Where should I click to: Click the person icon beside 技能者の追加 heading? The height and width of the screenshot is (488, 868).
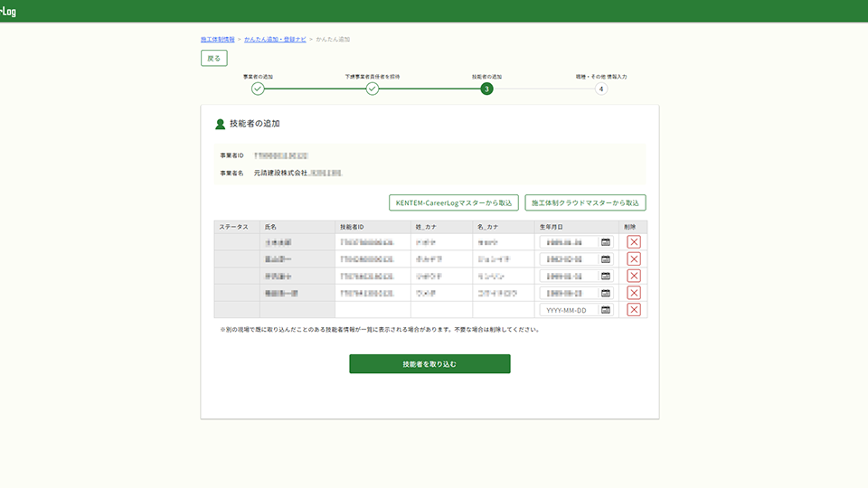coord(220,124)
